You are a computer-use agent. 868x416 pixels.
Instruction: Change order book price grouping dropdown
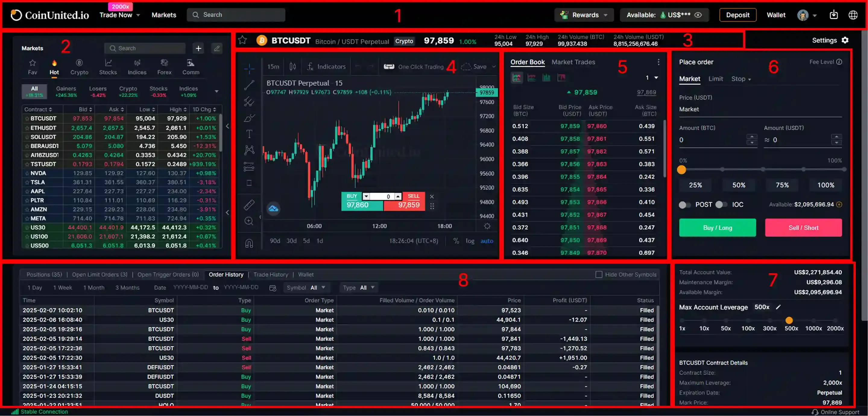tap(652, 78)
